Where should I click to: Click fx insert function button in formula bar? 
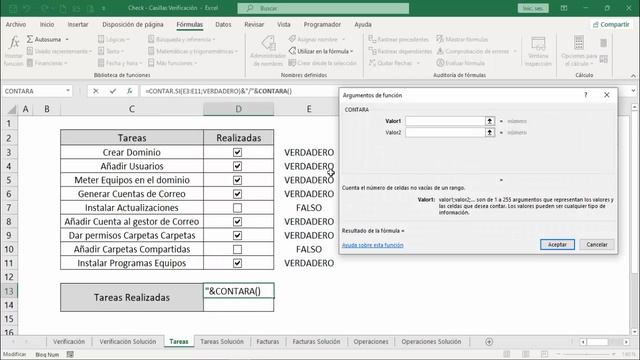[x=129, y=91]
